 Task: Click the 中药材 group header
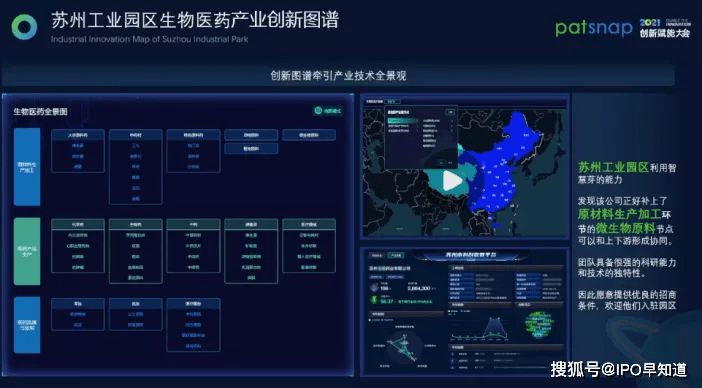(136, 135)
